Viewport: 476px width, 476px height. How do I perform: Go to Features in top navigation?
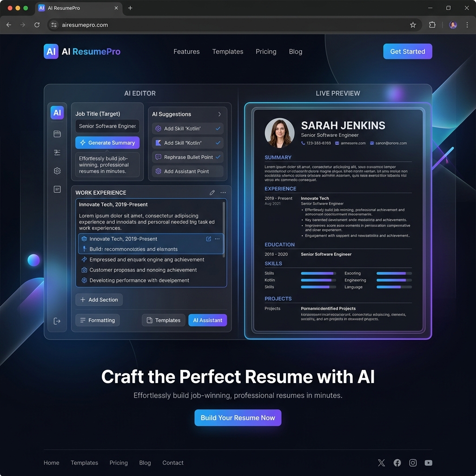[186, 52]
